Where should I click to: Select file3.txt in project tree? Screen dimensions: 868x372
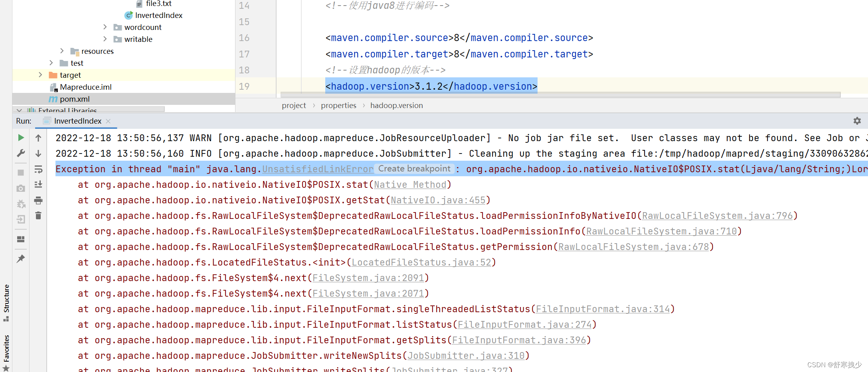pyautogui.click(x=158, y=4)
